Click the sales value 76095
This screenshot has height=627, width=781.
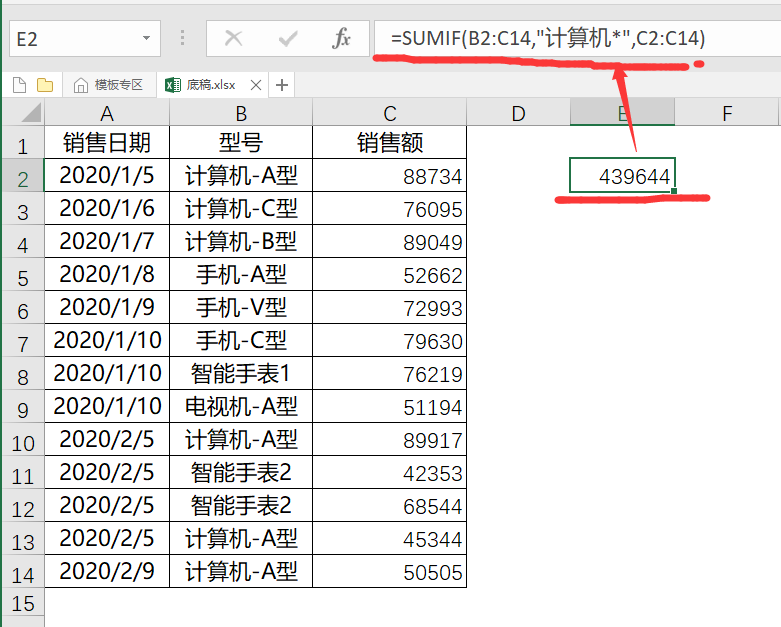point(390,209)
